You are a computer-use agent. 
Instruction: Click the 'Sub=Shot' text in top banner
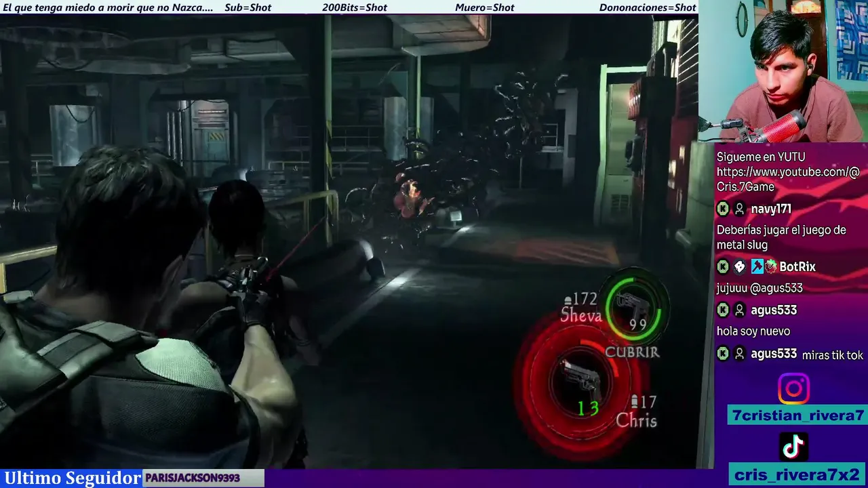click(x=248, y=7)
